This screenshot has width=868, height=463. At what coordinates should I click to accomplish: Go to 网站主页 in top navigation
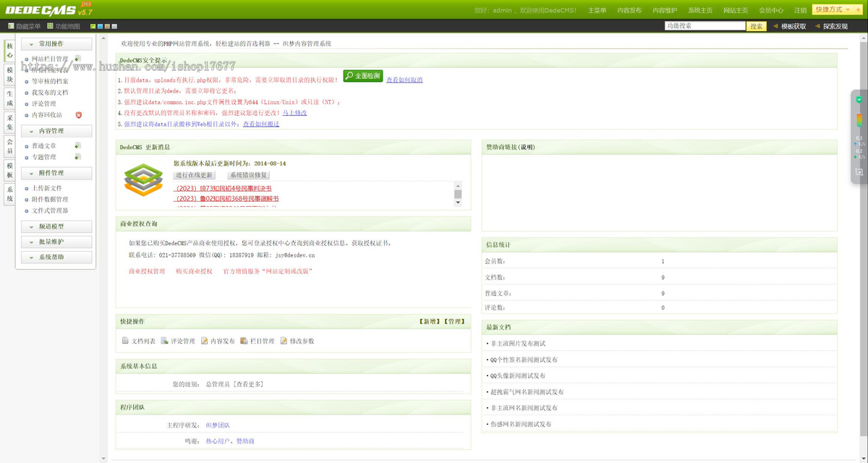pyautogui.click(x=736, y=10)
